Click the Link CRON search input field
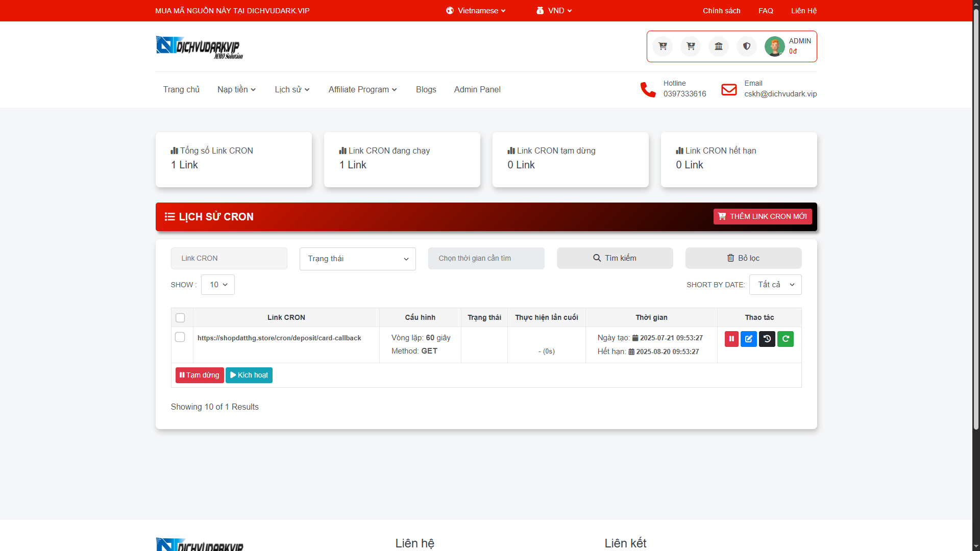This screenshot has height=551, width=980. coord(229,259)
